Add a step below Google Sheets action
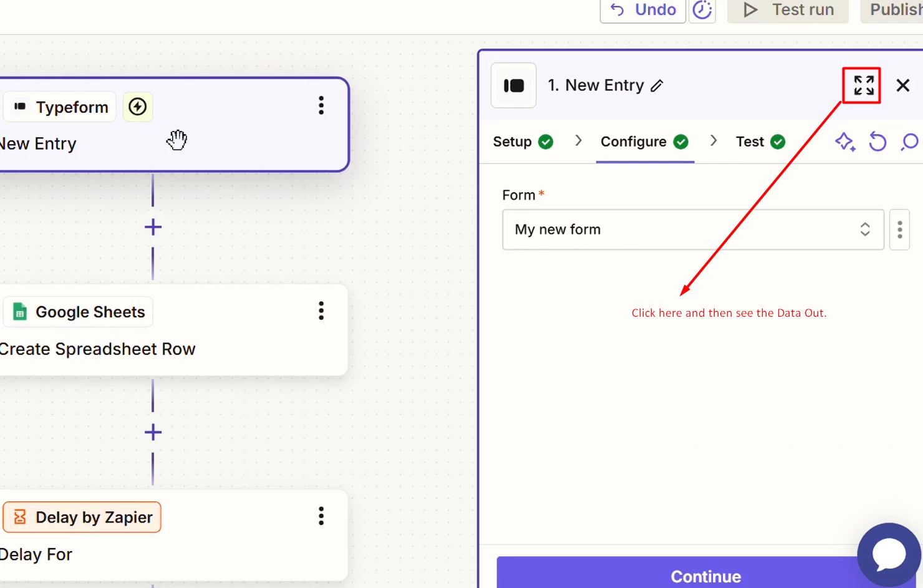The height and width of the screenshot is (588, 923). tap(153, 432)
